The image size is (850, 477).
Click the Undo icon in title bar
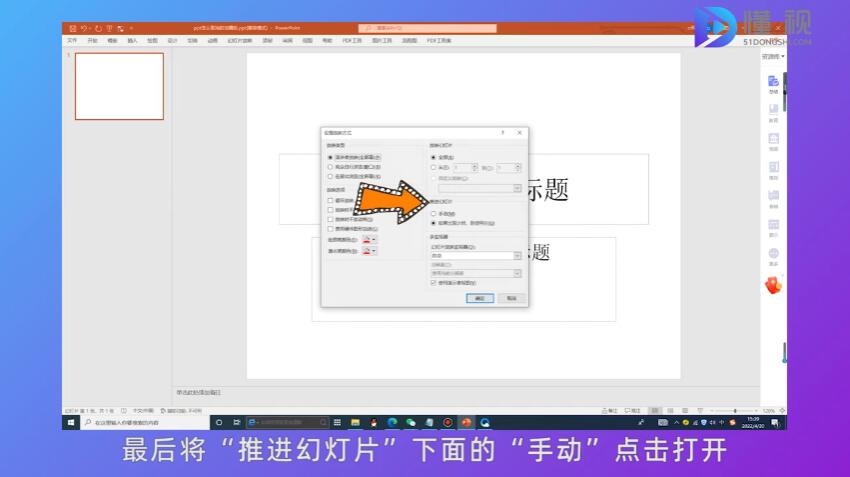[83, 28]
